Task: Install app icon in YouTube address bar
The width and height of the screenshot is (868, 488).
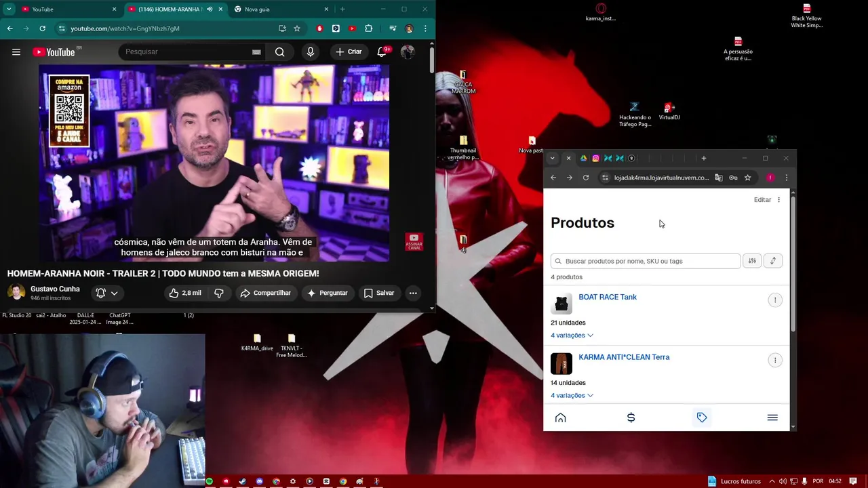Action: [x=282, y=28]
